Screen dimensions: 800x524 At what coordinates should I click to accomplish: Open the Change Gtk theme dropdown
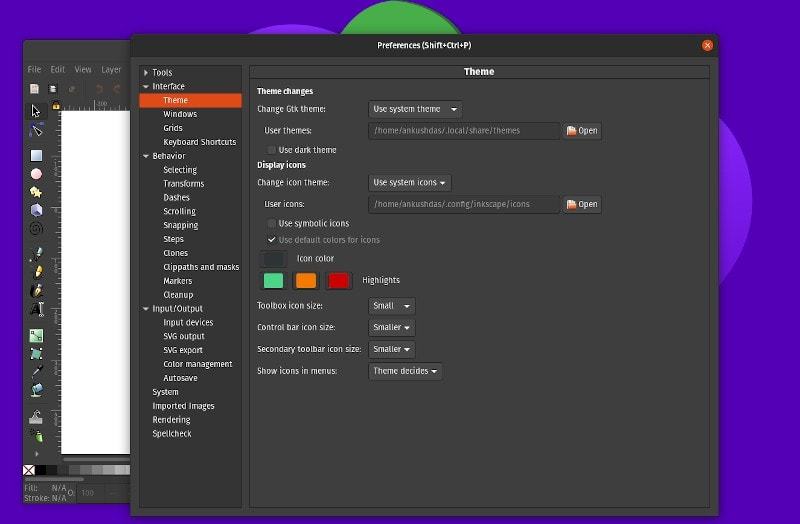[x=415, y=109]
